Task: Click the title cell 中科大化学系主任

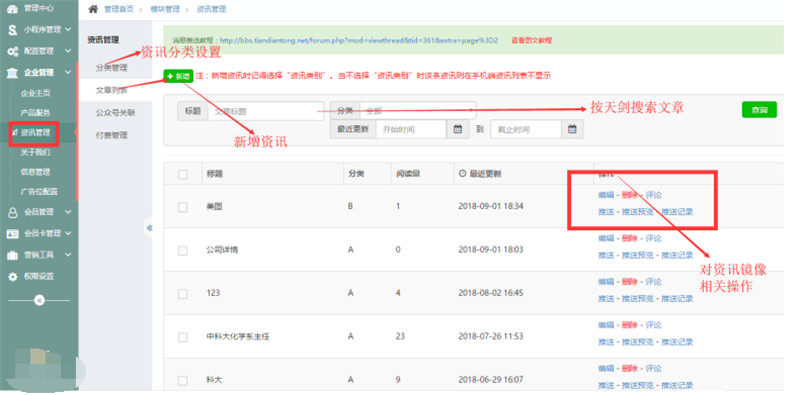Action: (237, 337)
